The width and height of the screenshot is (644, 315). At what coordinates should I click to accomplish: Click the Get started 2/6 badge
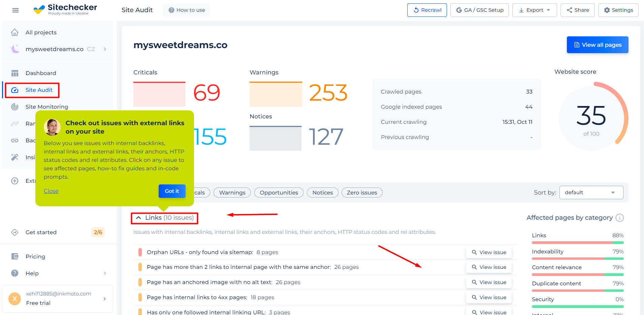click(x=98, y=232)
